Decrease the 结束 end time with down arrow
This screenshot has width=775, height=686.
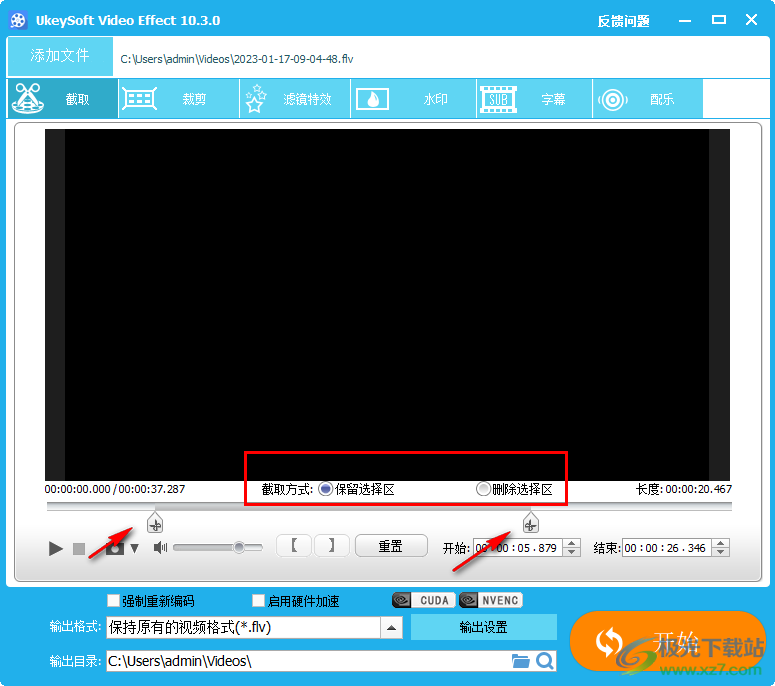(x=721, y=552)
